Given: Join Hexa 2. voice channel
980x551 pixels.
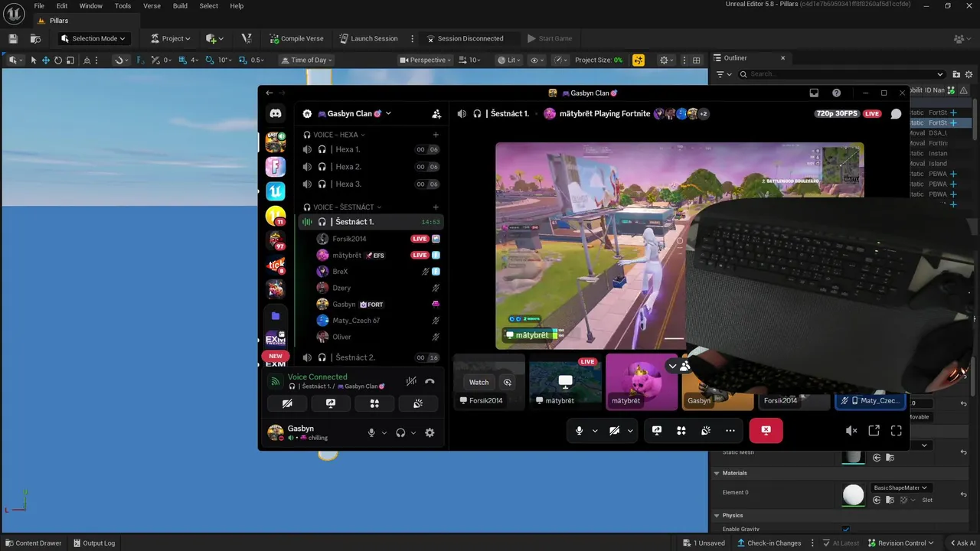Looking at the screenshot, I should tap(371, 167).
